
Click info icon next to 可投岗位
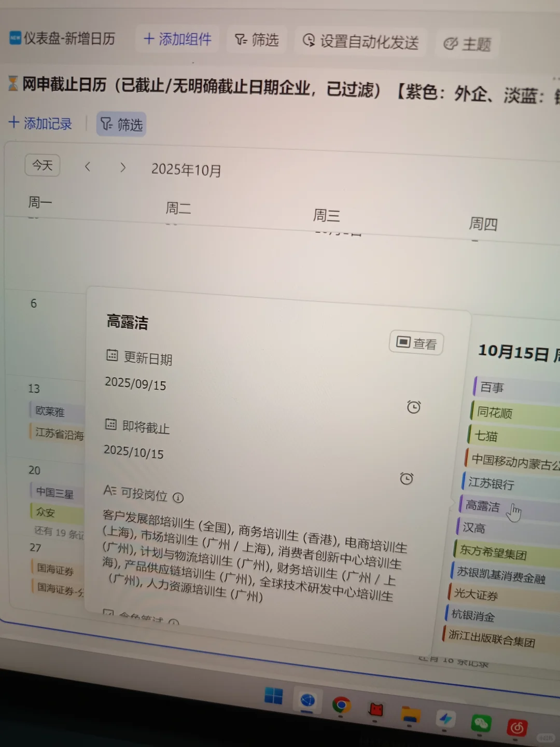tap(178, 498)
